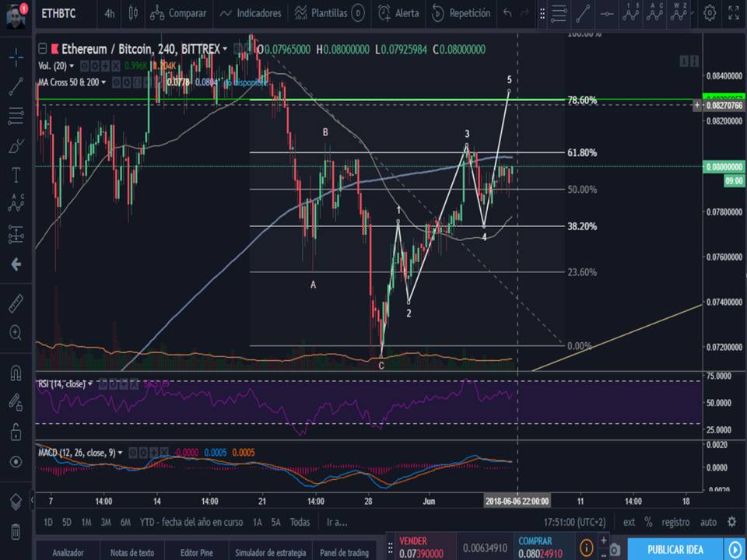Select the 1-5 Elliott impulse wave tool

tap(630, 13)
